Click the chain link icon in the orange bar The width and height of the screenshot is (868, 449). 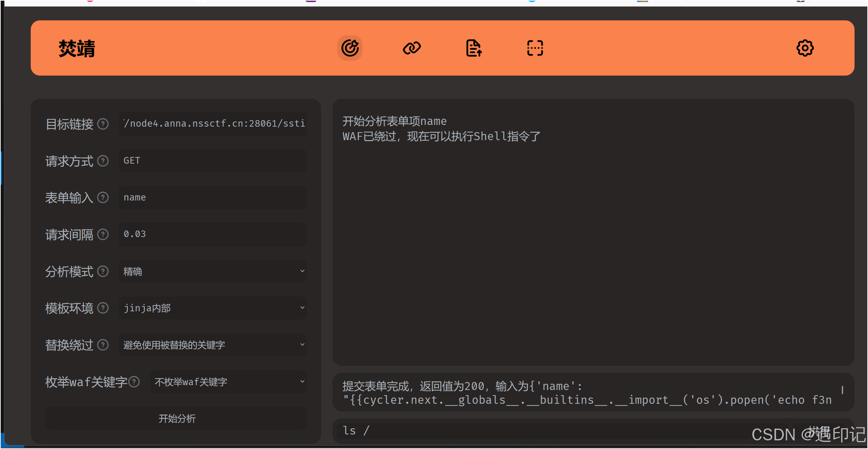click(412, 48)
